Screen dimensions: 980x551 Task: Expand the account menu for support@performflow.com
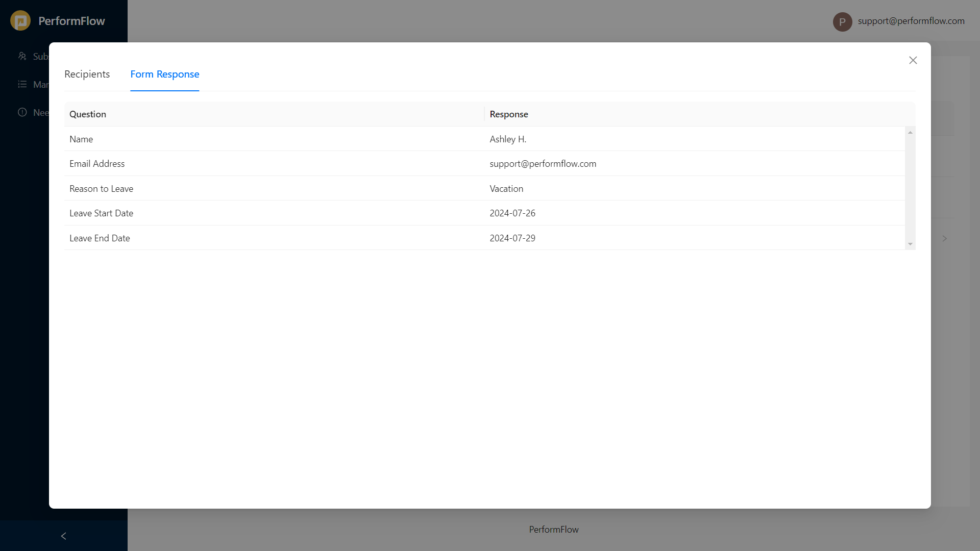912,21
